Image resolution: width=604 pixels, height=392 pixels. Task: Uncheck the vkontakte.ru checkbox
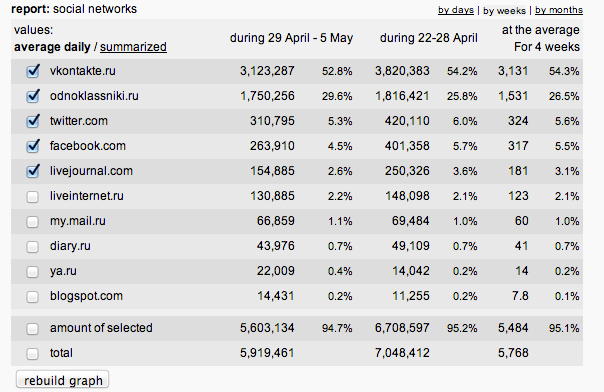pos(33,71)
